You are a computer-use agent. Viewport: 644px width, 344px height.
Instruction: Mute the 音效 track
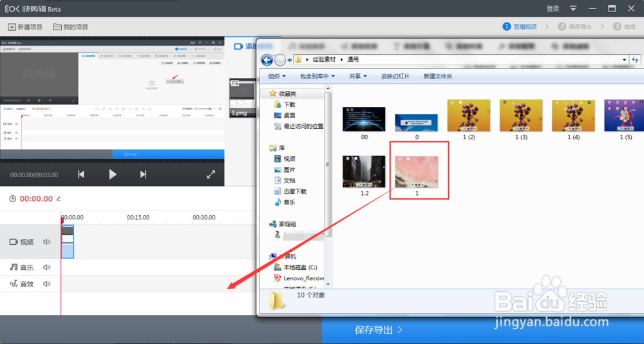pyautogui.click(x=47, y=284)
